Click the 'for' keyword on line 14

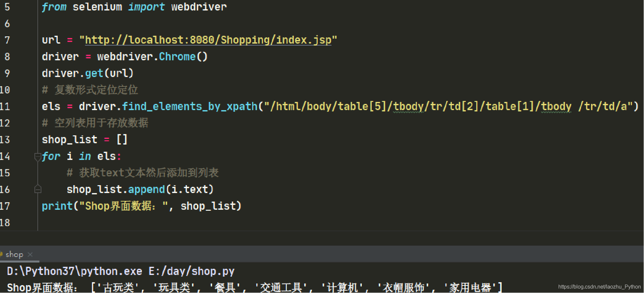click(x=51, y=156)
